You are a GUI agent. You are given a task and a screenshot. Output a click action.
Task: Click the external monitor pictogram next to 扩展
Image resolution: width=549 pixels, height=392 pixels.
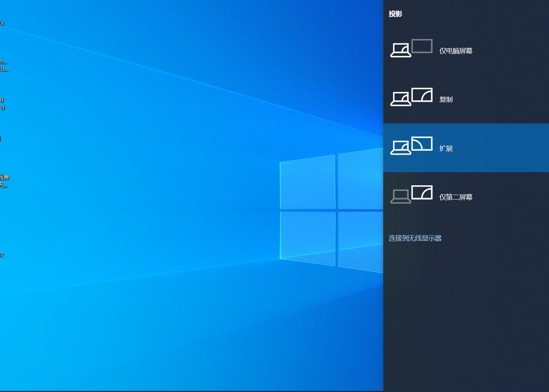coord(423,143)
